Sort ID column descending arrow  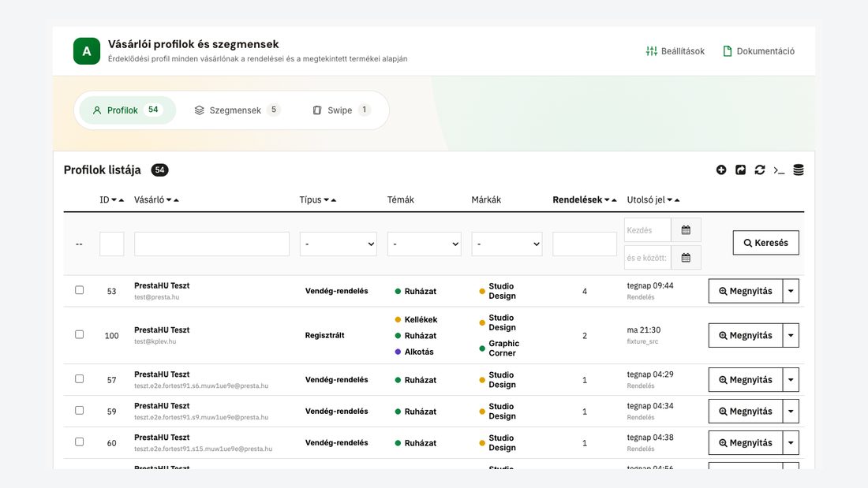tap(114, 200)
